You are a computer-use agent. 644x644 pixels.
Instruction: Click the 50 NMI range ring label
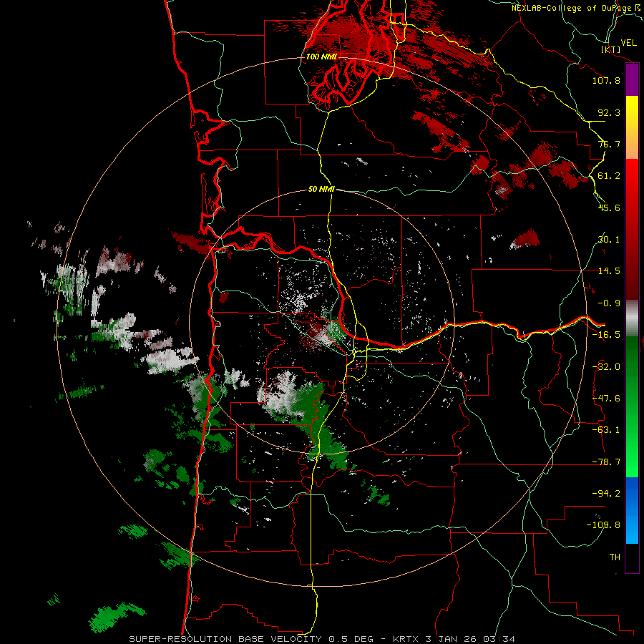321,190
